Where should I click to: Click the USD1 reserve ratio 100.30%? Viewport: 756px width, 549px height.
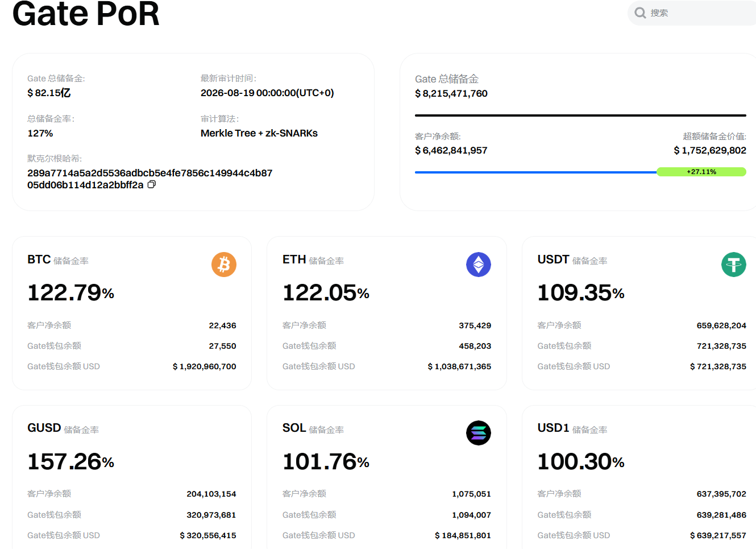pos(581,461)
